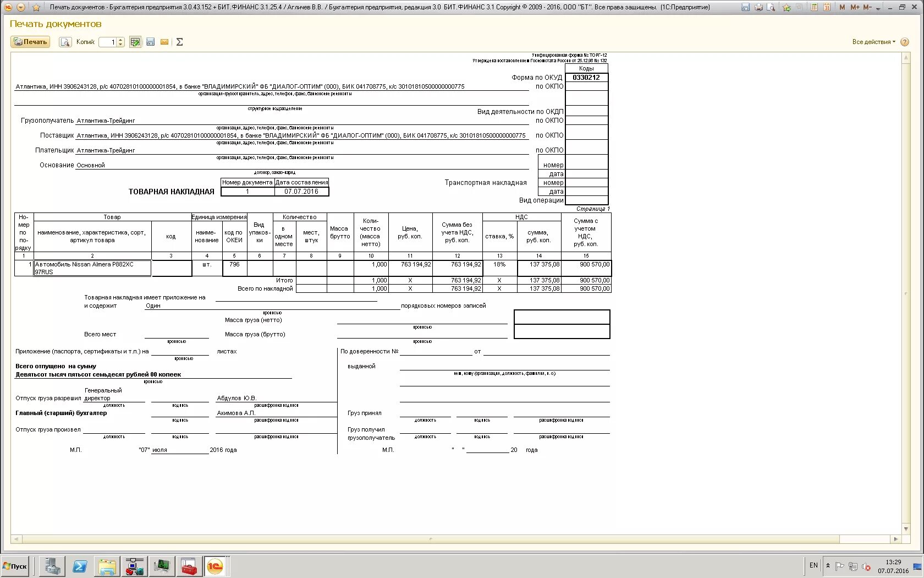Click the title bar printer icon
The width and height of the screenshot is (924, 578).
coord(758,7)
